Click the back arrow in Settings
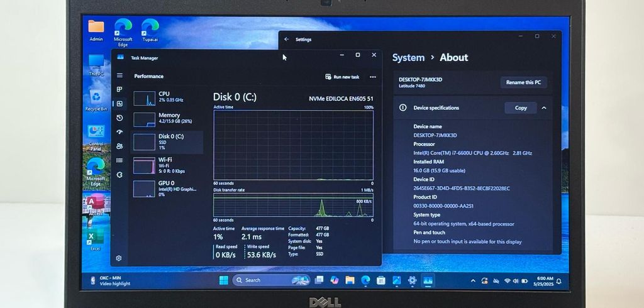 click(x=287, y=39)
